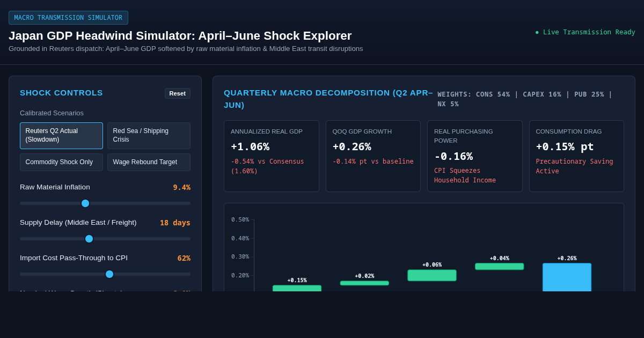Click the Annualized Real GDP card
Image resolution: width=644 pixels, height=338 pixels.
[271, 156]
